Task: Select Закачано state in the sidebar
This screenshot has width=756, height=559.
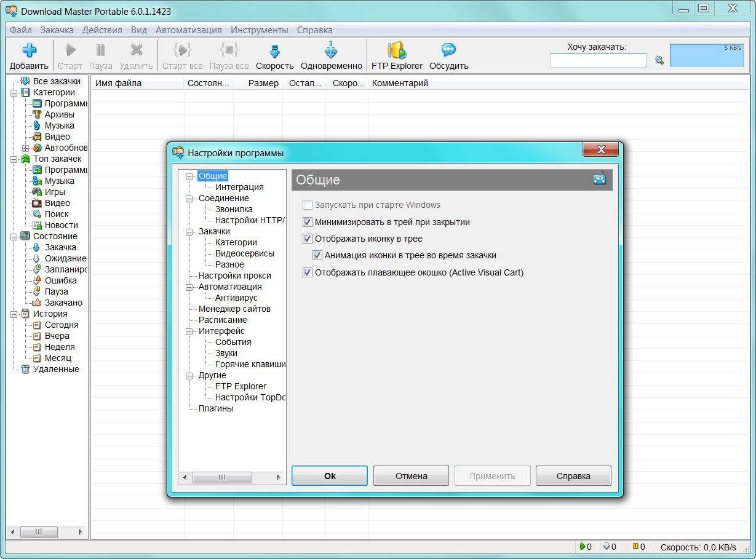Action: [63, 303]
